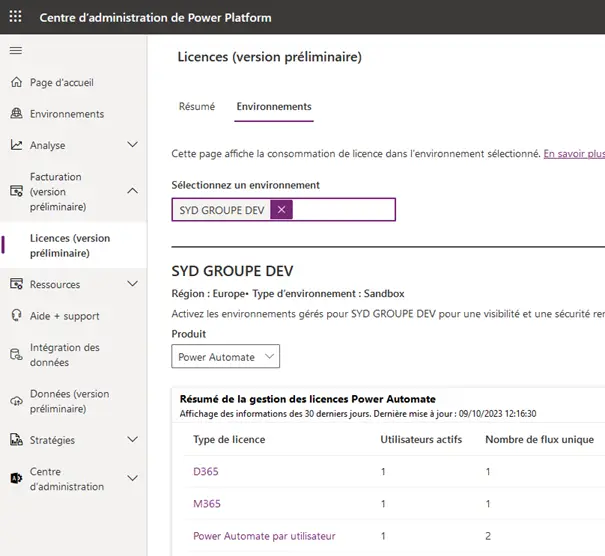This screenshot has height=556, width=605.
Task: Expand the Ressources chevron
Action: click(x=132, y=284)
